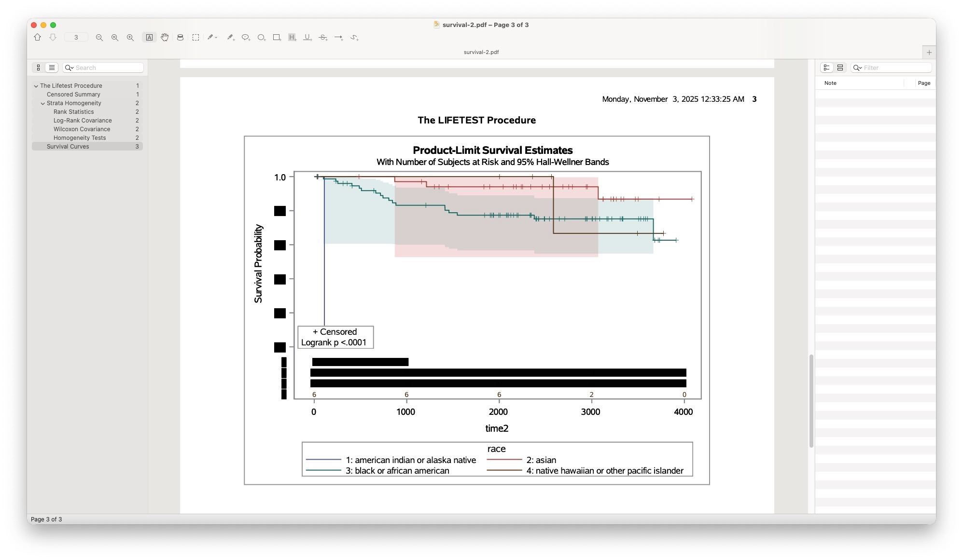This screenshot has width=963, height=560.
Task: Jump to Homogeneity Tests outline entry
Action: point(80,138)
